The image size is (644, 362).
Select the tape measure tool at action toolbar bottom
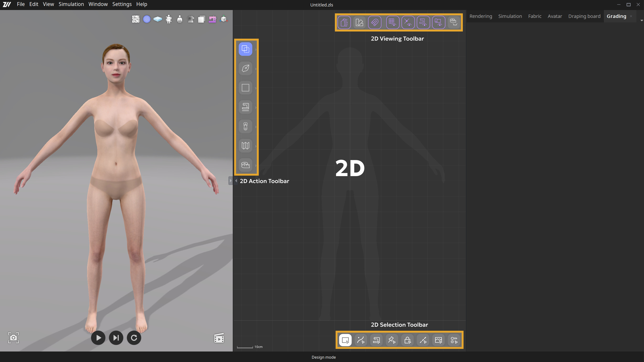[x=245, y=165]
